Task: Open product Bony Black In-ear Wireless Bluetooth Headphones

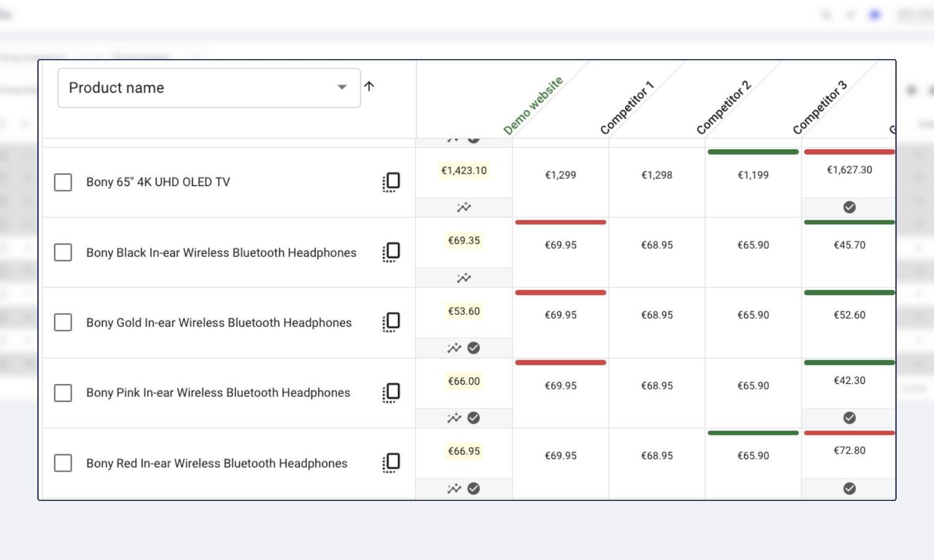Action: (x=221, y=253)
